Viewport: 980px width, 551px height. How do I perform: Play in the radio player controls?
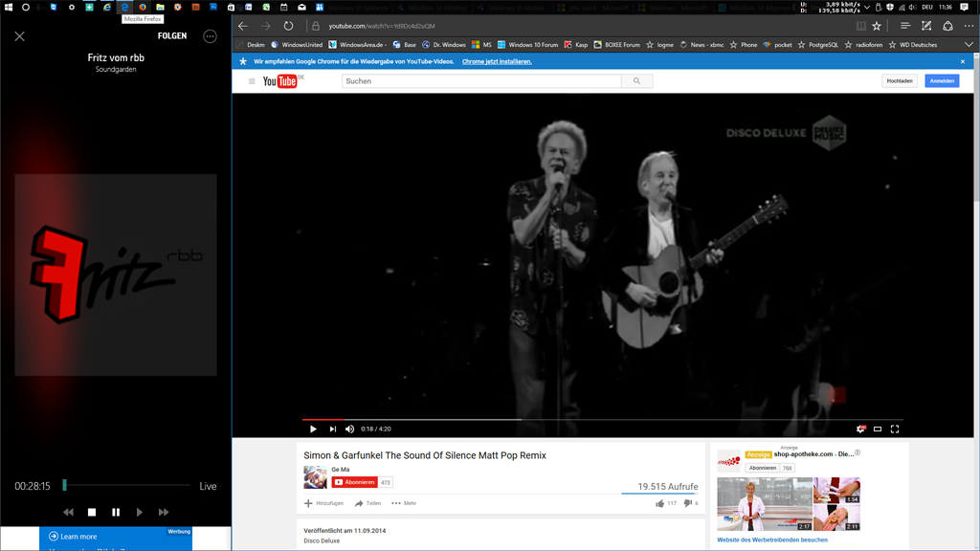click(x=140, y=513)
